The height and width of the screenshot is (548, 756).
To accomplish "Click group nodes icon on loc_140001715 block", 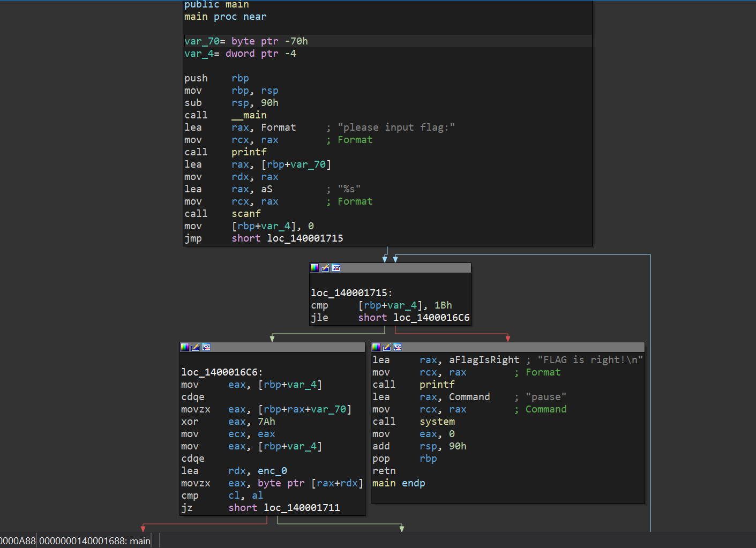I will point(336,268).
